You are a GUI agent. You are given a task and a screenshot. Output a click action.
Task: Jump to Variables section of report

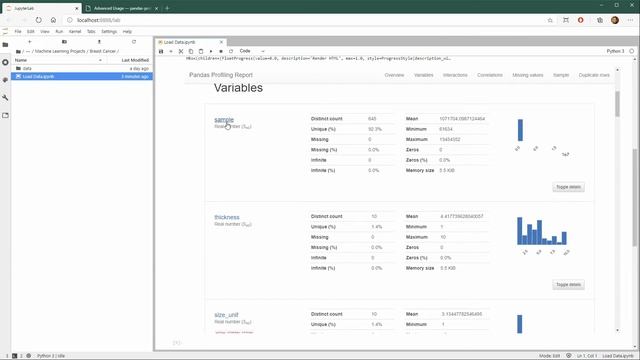(x=424, y=75)
